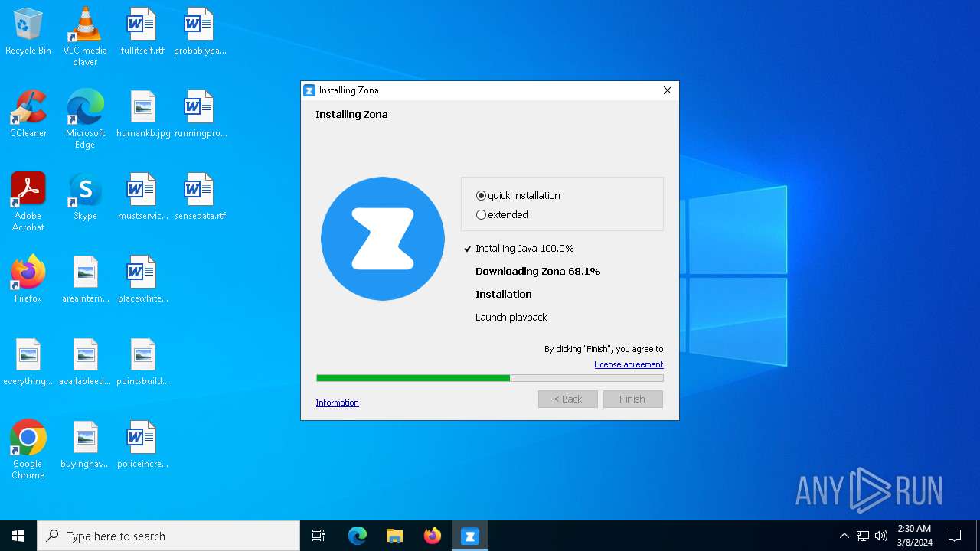The image size is (980, 551).
Task: Select the probablypa... Word document icon
Action: pos(200,32)
